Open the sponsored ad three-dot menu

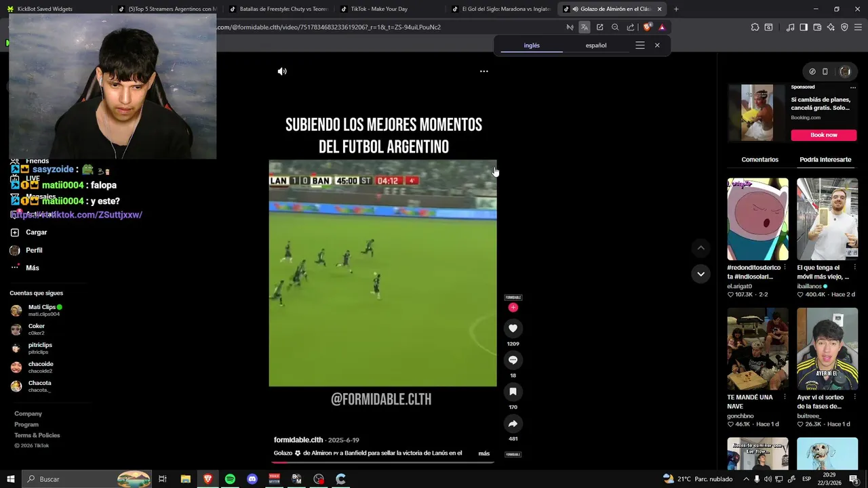pyautogui.click(x=853, y=87)
